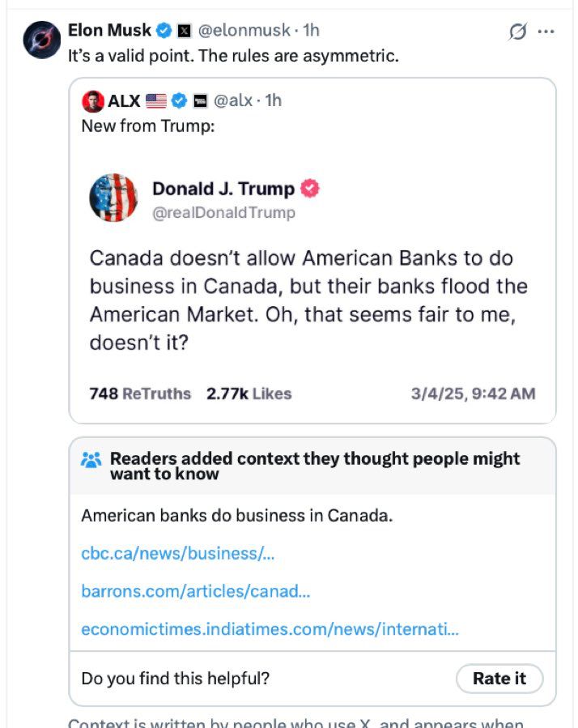
Task: Open the cbc.ca news business link
Action: point(178,553)
